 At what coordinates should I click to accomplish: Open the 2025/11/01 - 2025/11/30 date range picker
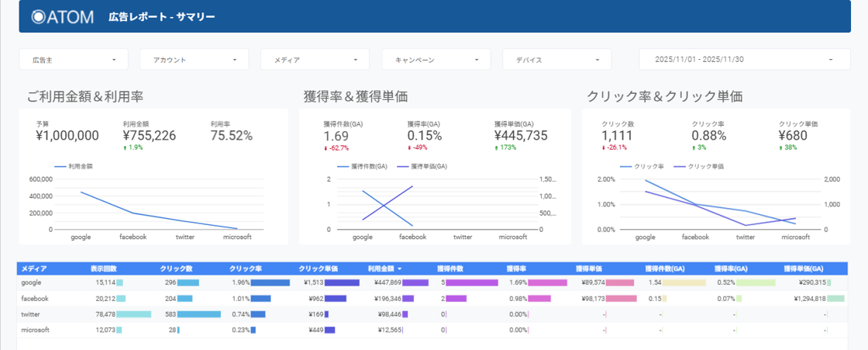(x=743, y=60)
